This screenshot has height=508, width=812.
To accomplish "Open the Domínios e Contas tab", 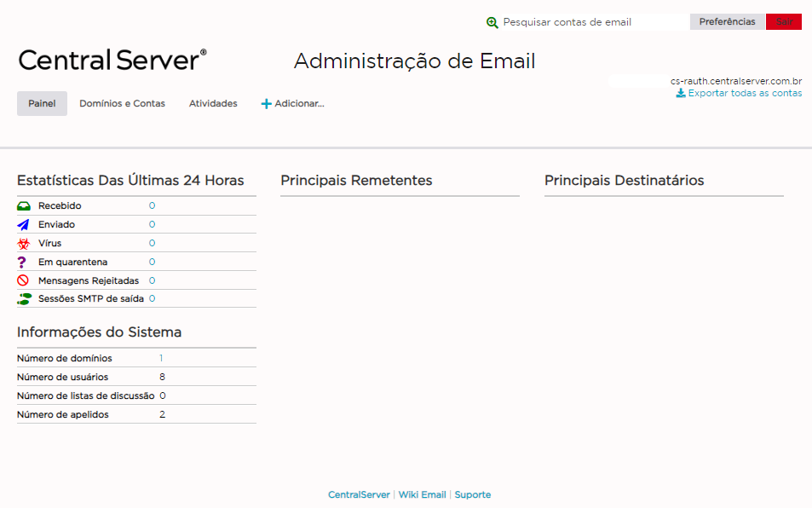I will click(122, 104).
